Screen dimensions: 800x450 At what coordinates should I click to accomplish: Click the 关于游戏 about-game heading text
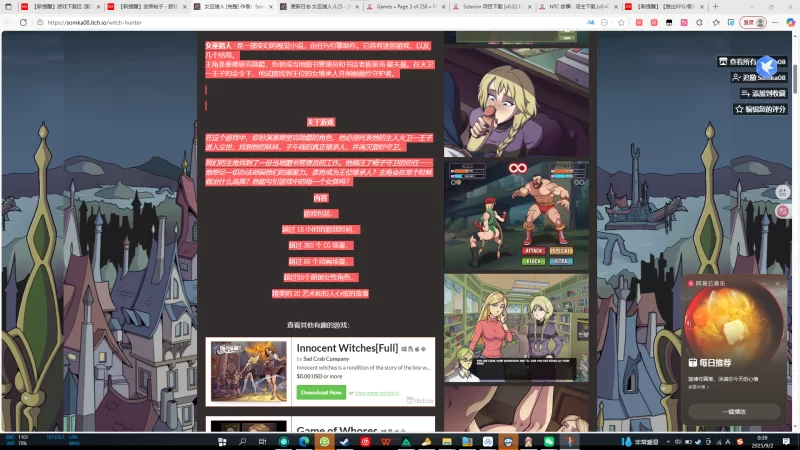coord(320,122)
